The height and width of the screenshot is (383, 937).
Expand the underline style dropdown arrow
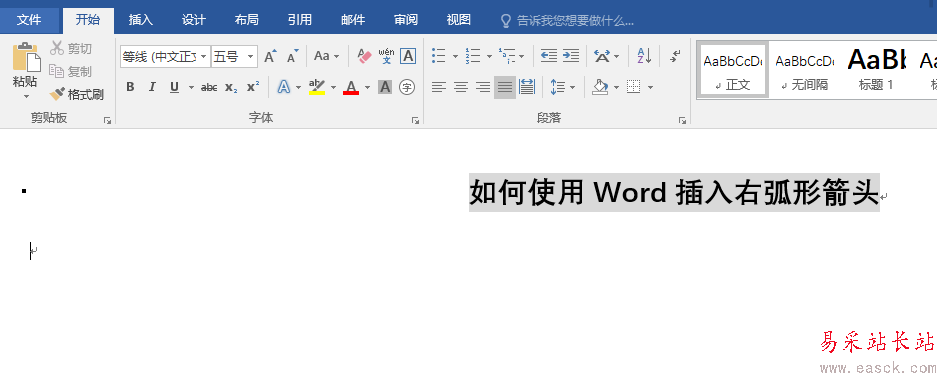click(191, 88)
